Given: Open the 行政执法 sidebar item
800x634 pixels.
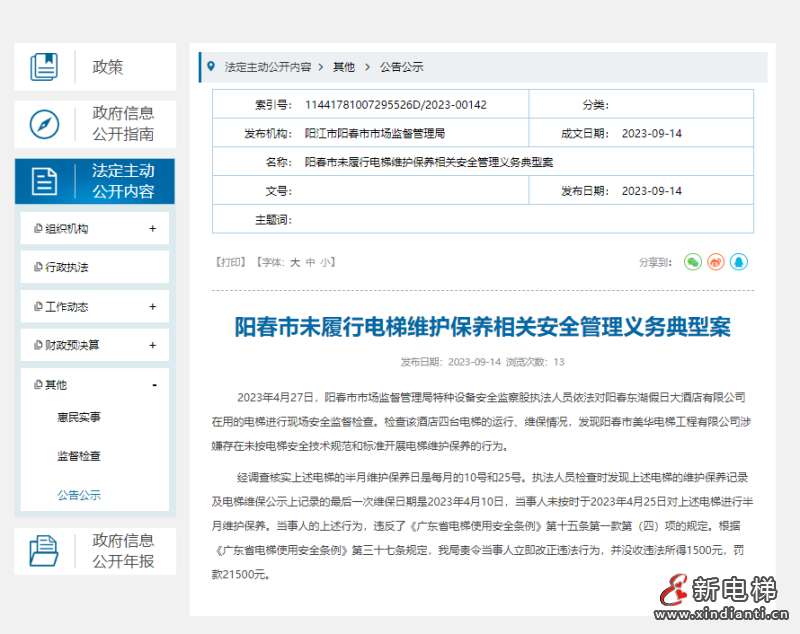Looking at the screenshot, I should tap(67, 268).
